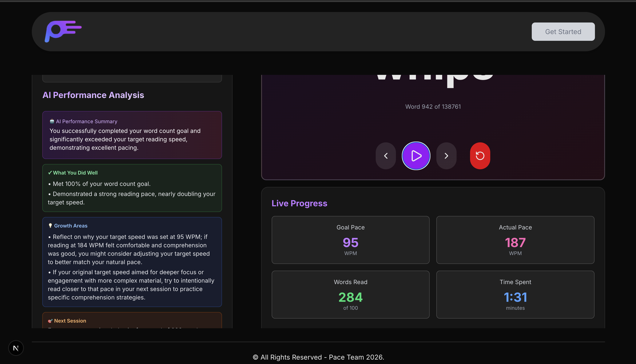Viewport: 636px width, 364px height.
Task: Click the Word 942 of 138761 counter
Action: (433, 107)
